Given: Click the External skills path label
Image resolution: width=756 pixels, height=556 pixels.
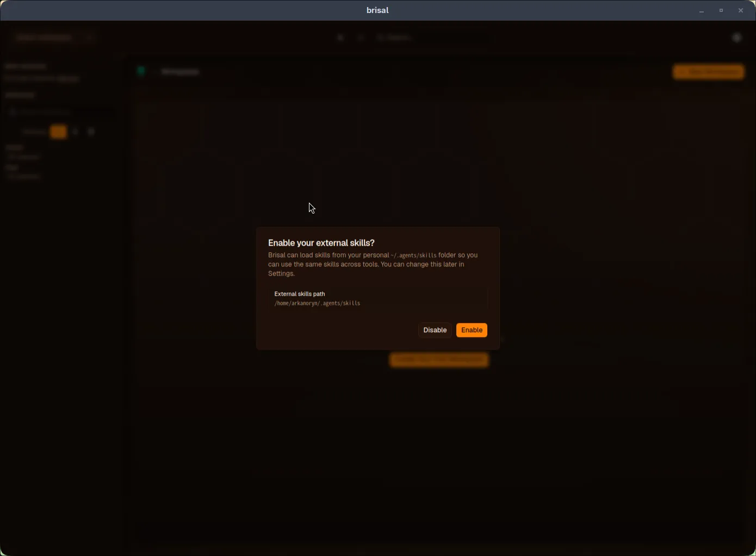Looking at the screenshot, I should point(300,293).
